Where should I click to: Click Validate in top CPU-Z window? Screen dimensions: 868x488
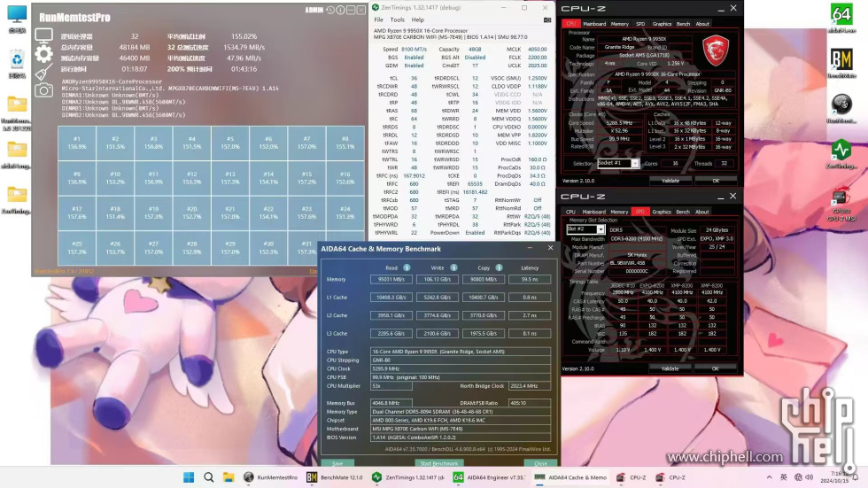pyautogui.click(x=670, y=181)
